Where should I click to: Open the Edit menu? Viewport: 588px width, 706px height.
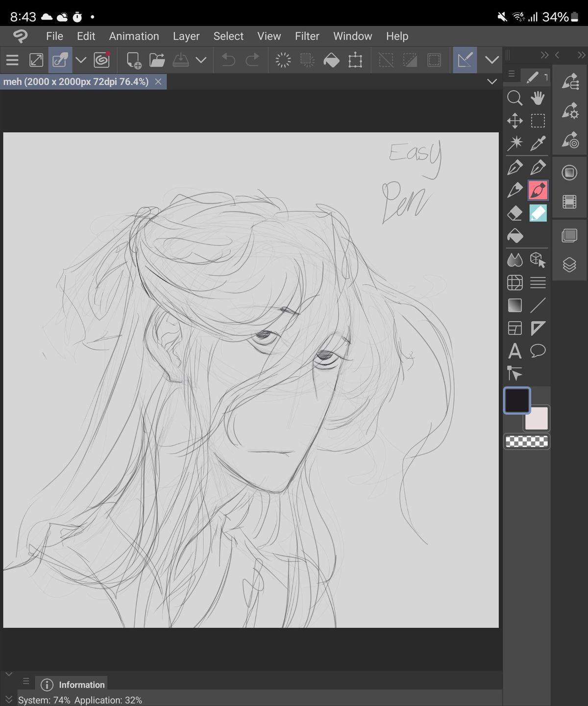tap(86, 36)
